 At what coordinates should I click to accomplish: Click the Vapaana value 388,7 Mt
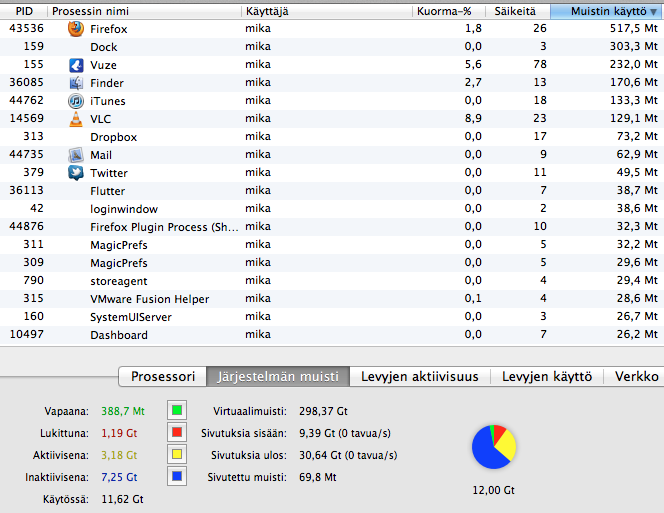pyautogui.click(x=123, y=411)
